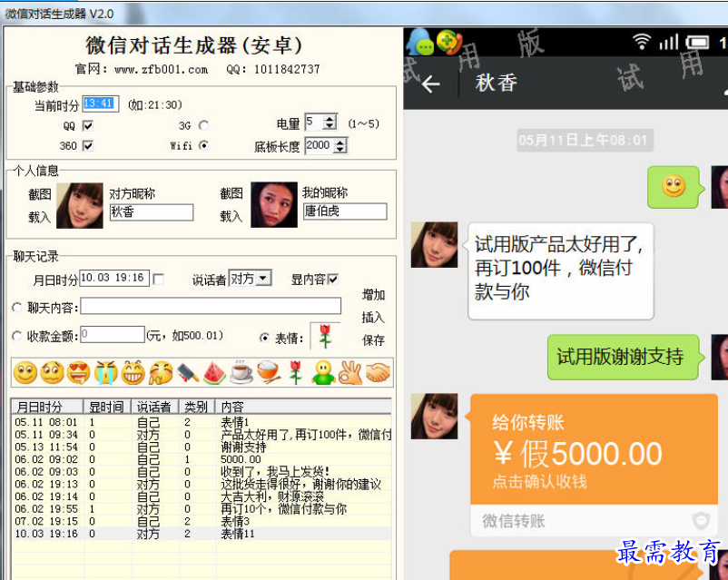728x580 pixels.
Task: Click the 对方昵称 field containing 秋香
Action: [152, 212]
